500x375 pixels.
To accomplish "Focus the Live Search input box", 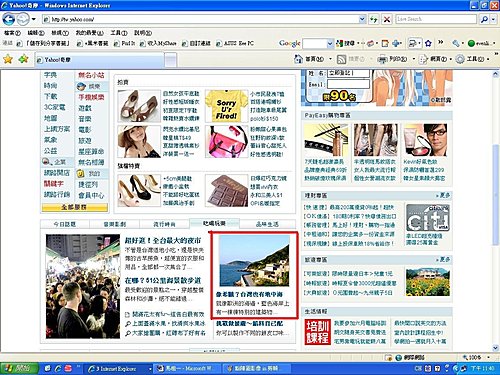I will [x=436, y=19].
